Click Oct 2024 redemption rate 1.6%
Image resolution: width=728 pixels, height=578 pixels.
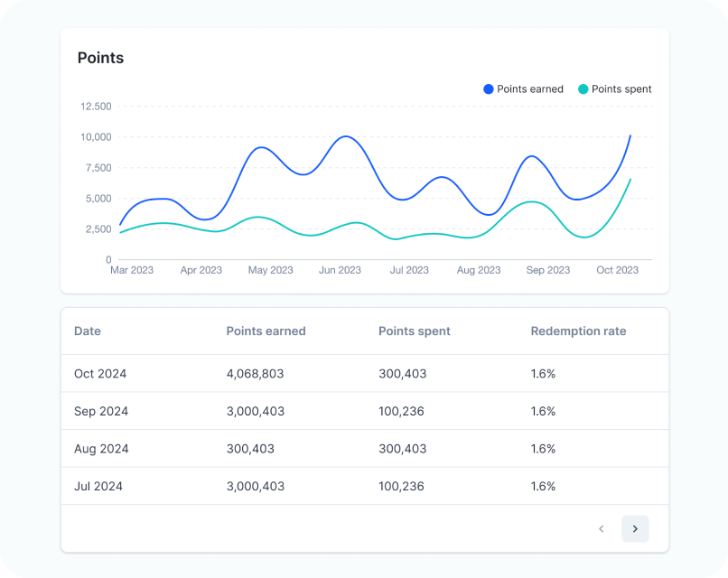pyautogui.click(x=543, y=374)
